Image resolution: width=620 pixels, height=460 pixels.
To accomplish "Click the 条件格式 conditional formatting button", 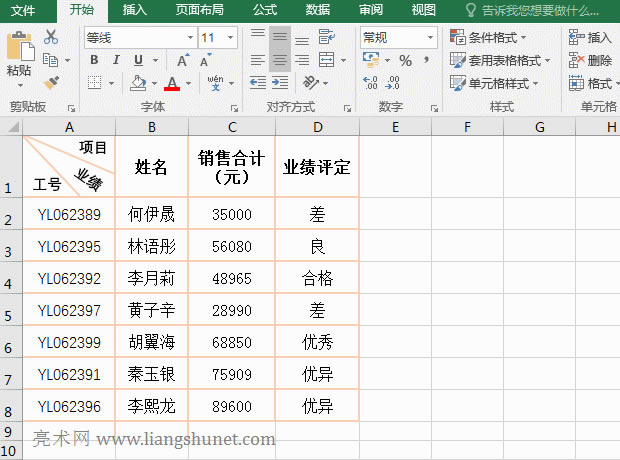I will (x=498, y=37).
